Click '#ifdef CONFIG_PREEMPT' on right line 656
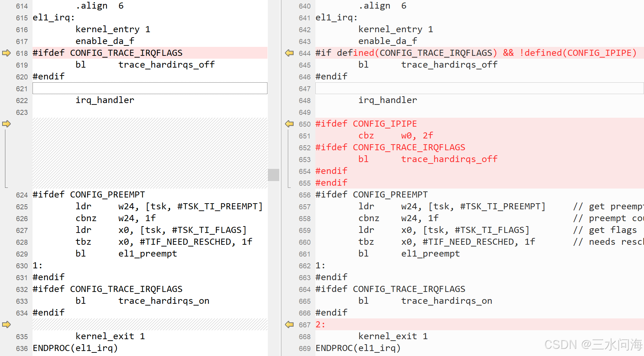This screenshot has width=644, height=356. (372, 195)
